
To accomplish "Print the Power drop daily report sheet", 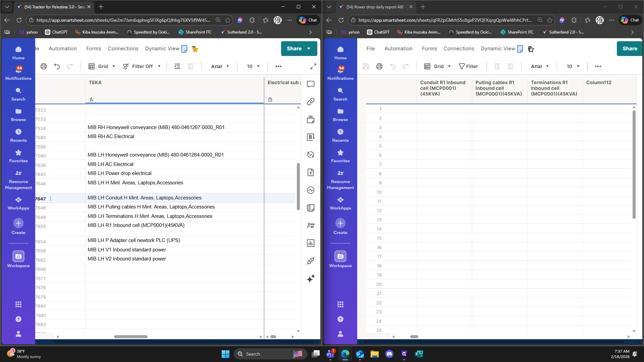I will point(379,66).
